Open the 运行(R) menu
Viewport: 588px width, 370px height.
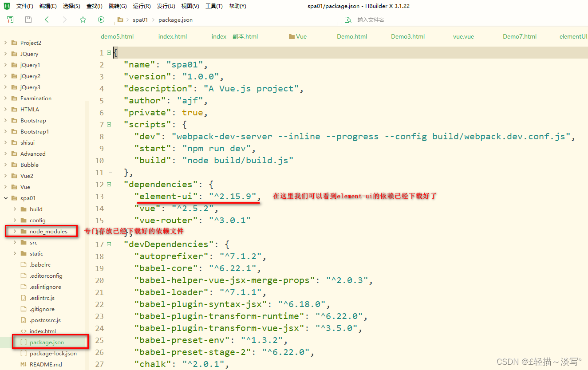[142, 6]
